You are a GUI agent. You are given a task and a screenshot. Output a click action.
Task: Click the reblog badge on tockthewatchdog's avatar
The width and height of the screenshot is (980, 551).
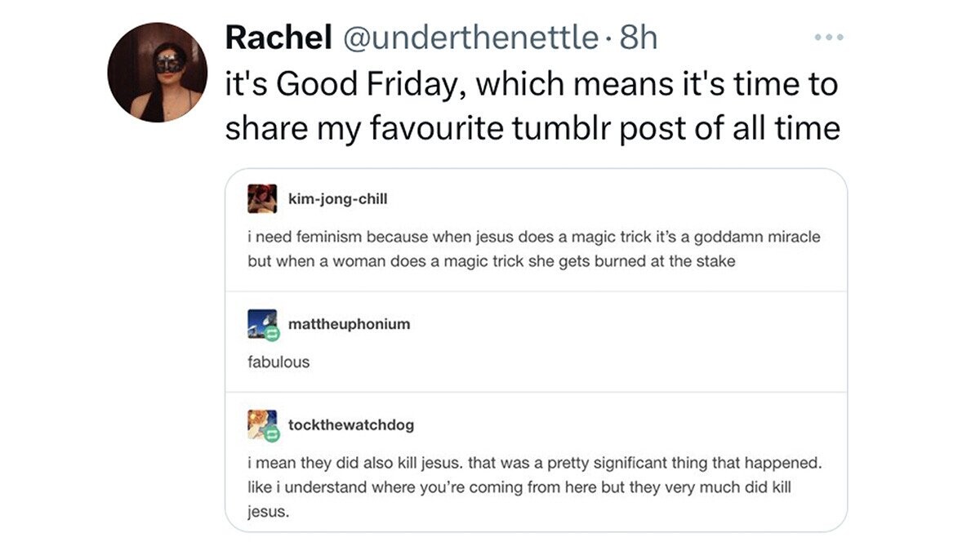click(x=273, y=433)
